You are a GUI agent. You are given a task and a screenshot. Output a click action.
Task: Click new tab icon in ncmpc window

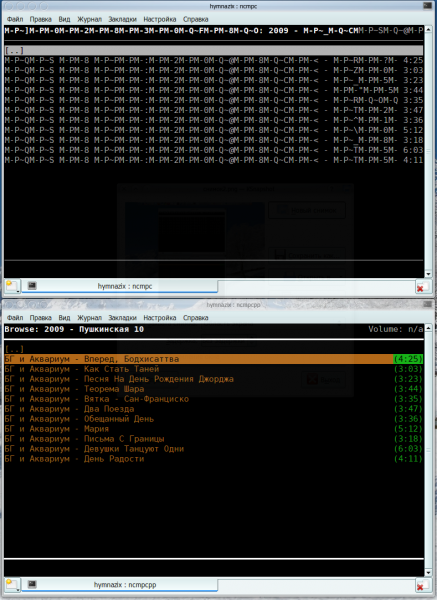coord(12,286)
